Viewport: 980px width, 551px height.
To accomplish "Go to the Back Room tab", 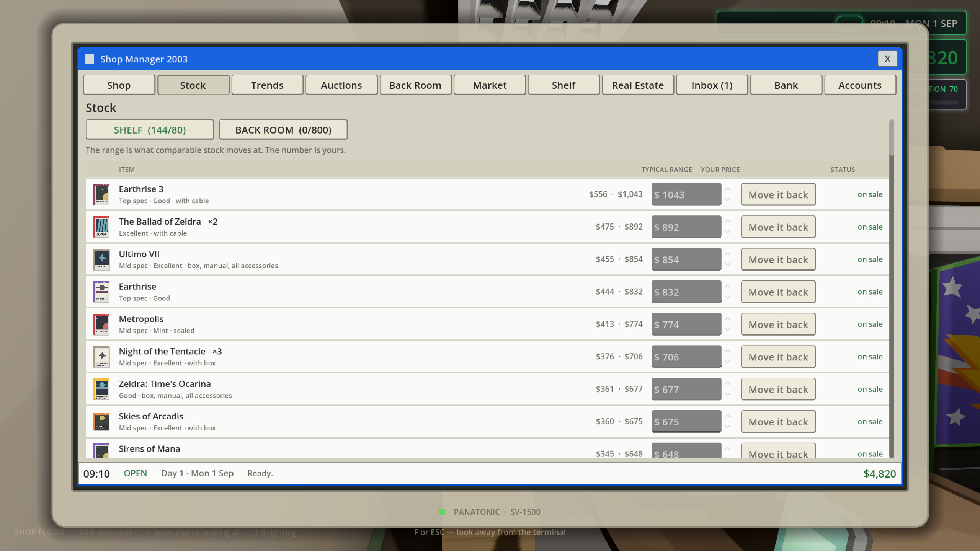I will [415, 85].
